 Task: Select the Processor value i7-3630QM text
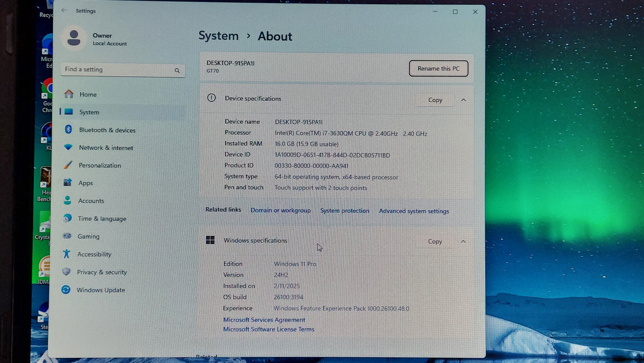351,134
